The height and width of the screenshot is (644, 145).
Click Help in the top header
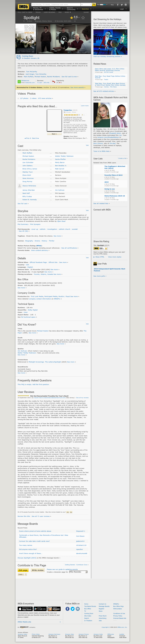112,5
